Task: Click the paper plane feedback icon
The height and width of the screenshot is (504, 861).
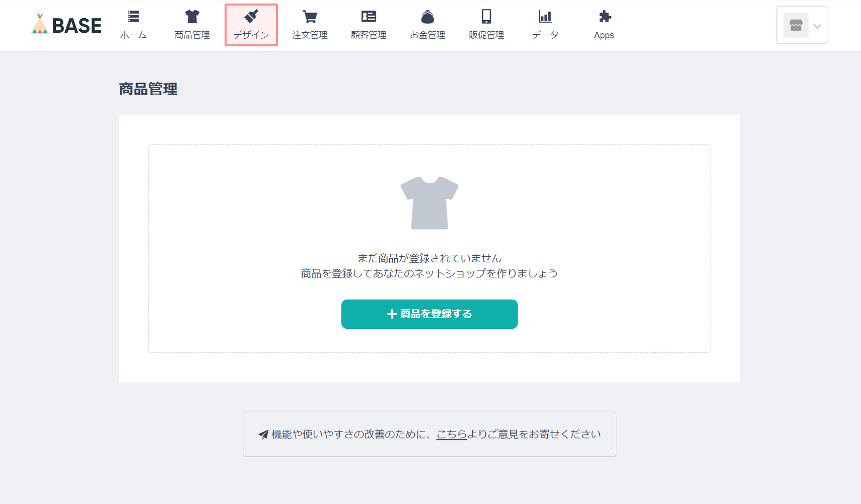Action: click(262, 434)
